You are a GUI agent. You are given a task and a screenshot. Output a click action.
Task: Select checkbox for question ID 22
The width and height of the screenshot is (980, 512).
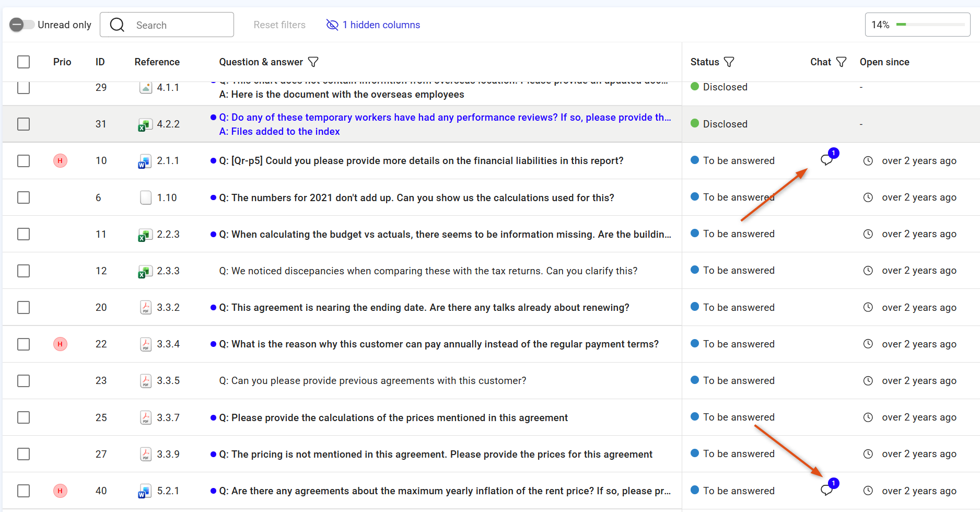pyautogui.click(x=24, y=344)
